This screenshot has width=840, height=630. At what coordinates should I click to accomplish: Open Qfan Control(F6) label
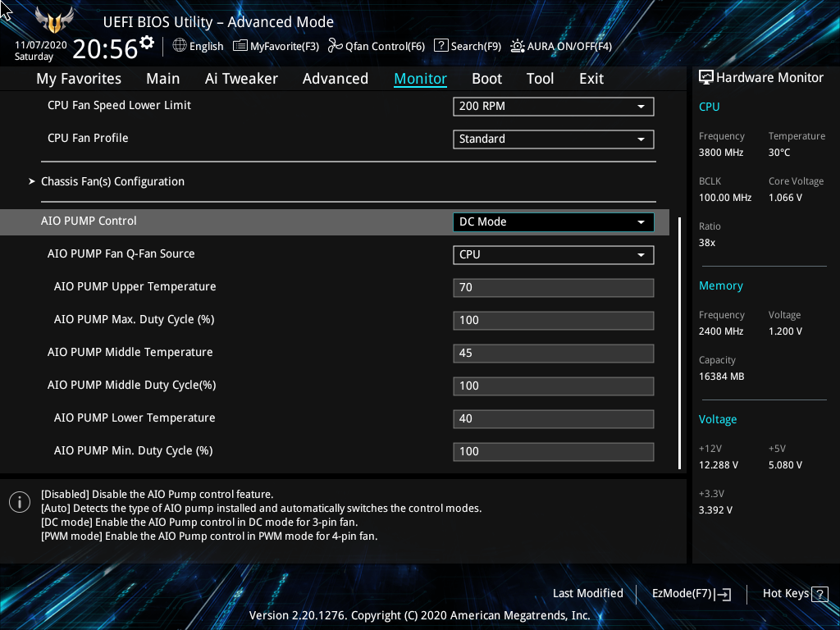pyautogui.click(x=385, y=46)
